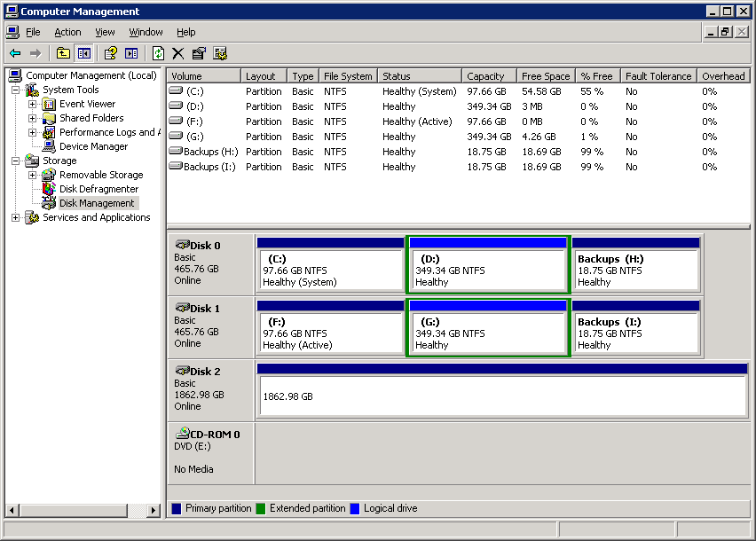The image size is (756, 541).
Task: Click the Refresh toolbar icon
Action: (156, 53)
